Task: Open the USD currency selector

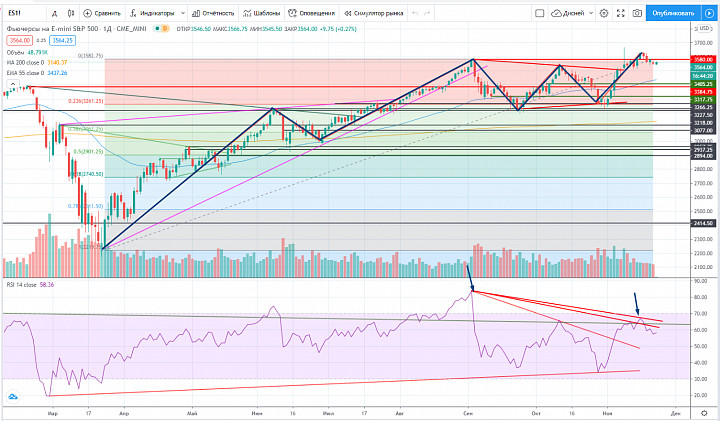Action: click(704, 28)
